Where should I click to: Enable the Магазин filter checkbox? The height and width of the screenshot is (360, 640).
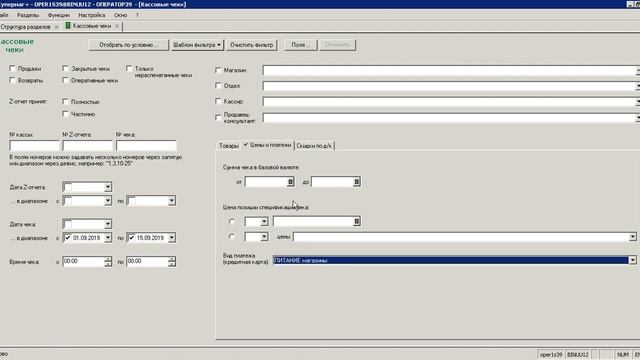218,70
